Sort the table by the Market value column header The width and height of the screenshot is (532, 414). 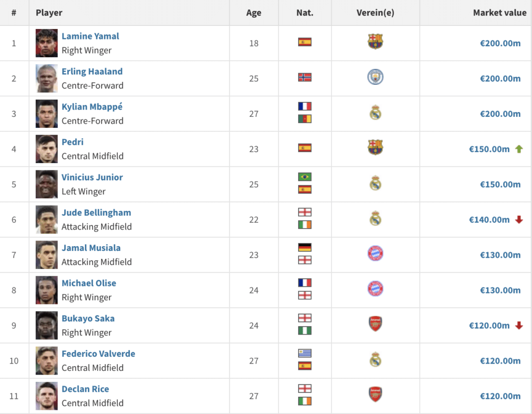499,12
